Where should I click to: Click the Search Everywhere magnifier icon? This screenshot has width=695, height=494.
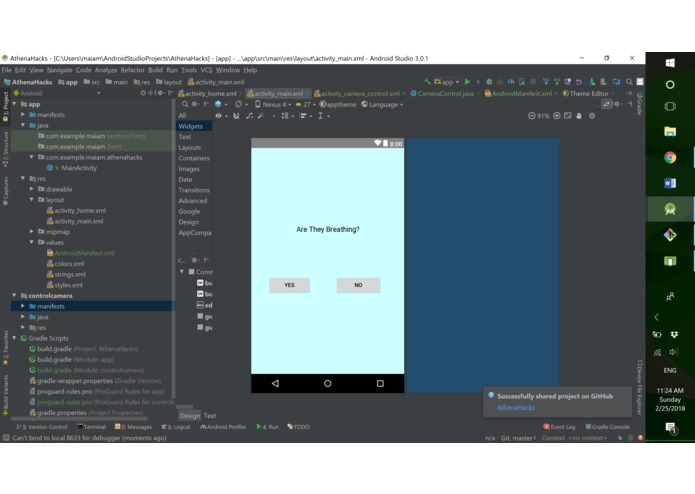(629, 82)
